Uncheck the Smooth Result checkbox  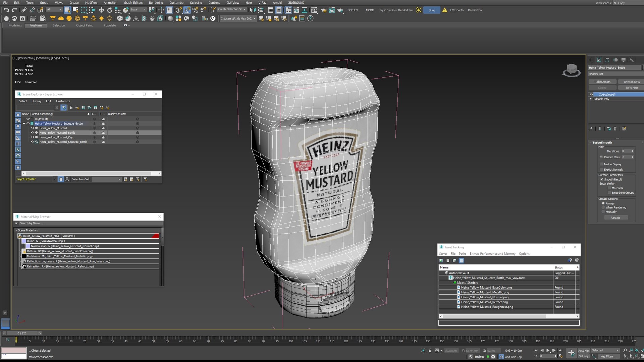(601, 179)
